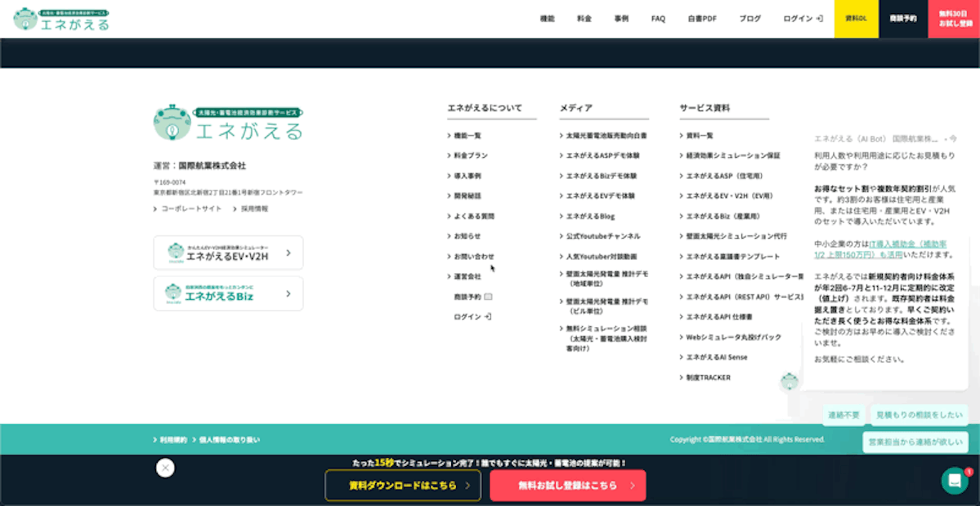Click the 無料お試し登録はこちら button

tap(567, 485)
